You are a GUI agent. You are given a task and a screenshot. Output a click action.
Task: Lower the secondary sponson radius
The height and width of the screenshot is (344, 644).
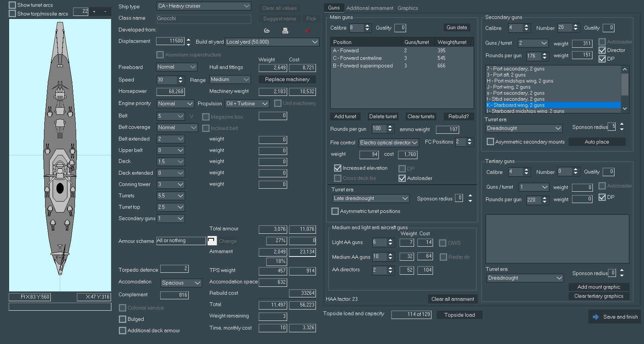(622, 129)
